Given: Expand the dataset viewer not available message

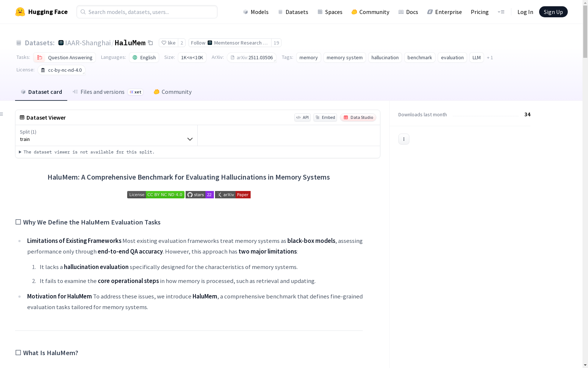Looking at the screenshot, I should coord(87,152).
